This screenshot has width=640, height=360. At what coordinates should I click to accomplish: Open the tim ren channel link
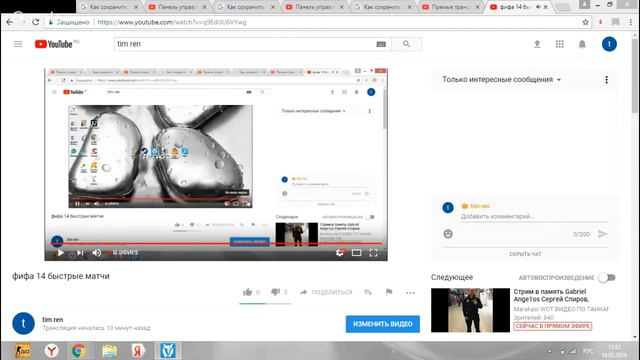click(x=52, y=320)
